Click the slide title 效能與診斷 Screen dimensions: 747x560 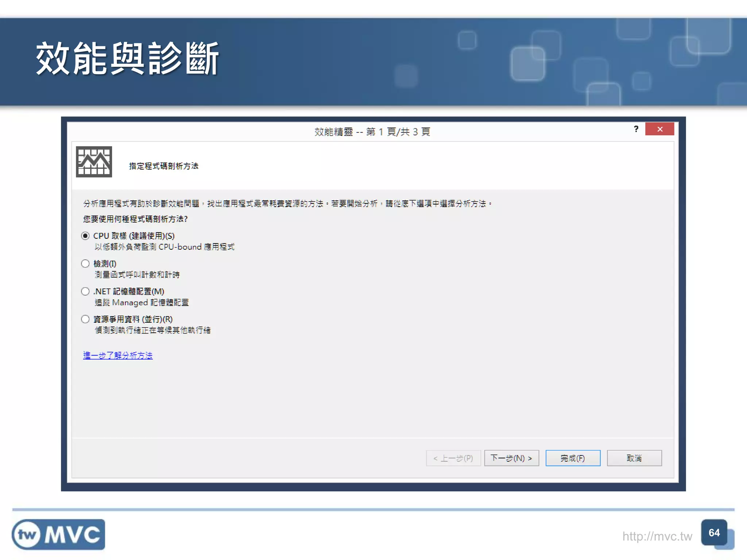point(127,58)
